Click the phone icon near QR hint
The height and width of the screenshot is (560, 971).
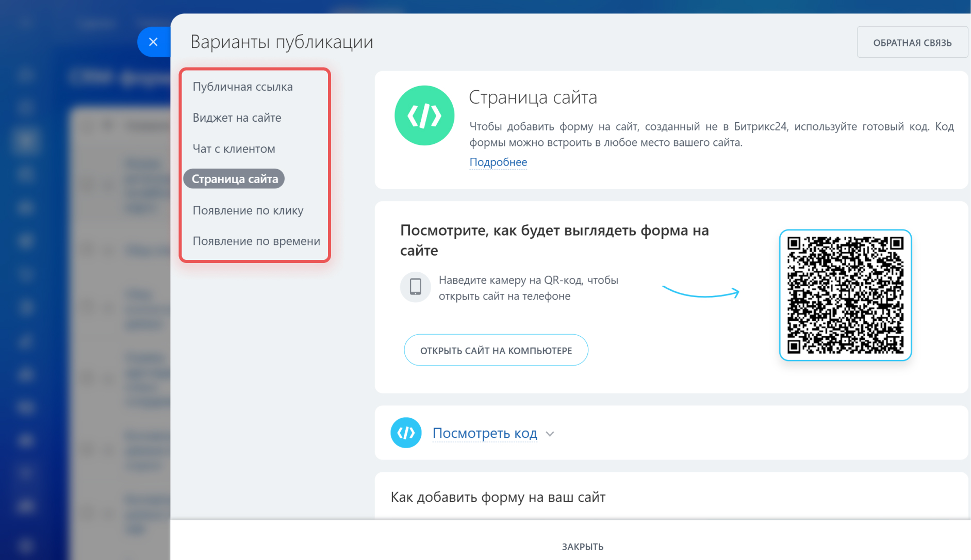click(415, 287)
